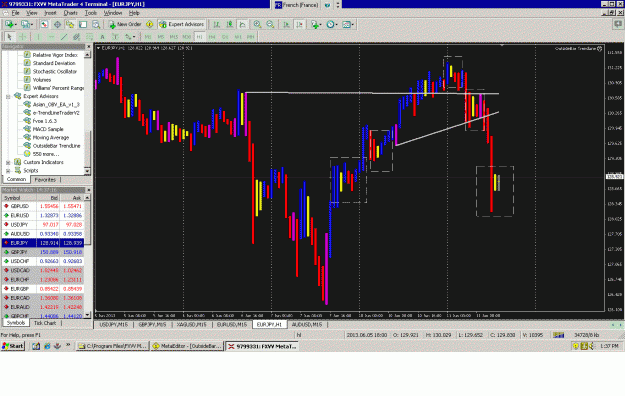This screenshot has height=396, width=625.
Task: Select the horizontal line drawing tool
Action: (51, 37)
